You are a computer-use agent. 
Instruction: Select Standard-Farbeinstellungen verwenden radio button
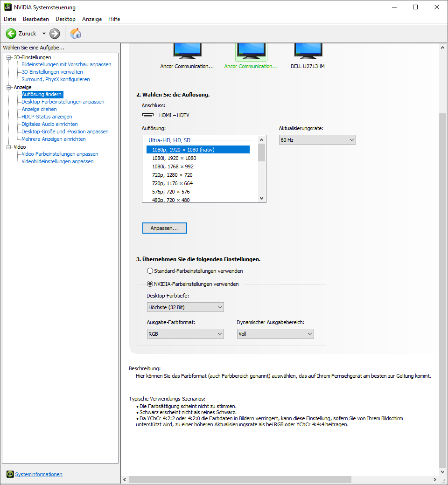[150, 270]
